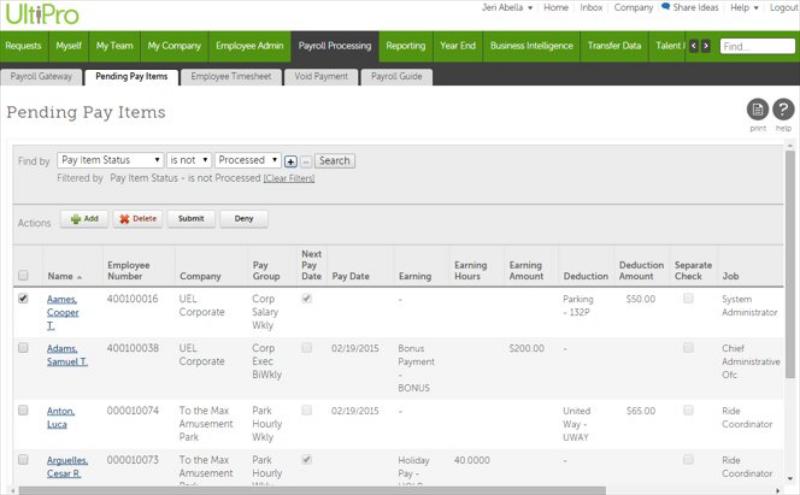Click the plus add-filter icon
Image resolution: width=800 pixels, height=495 pixels.
pyautogui.click(x=290, y=162)
